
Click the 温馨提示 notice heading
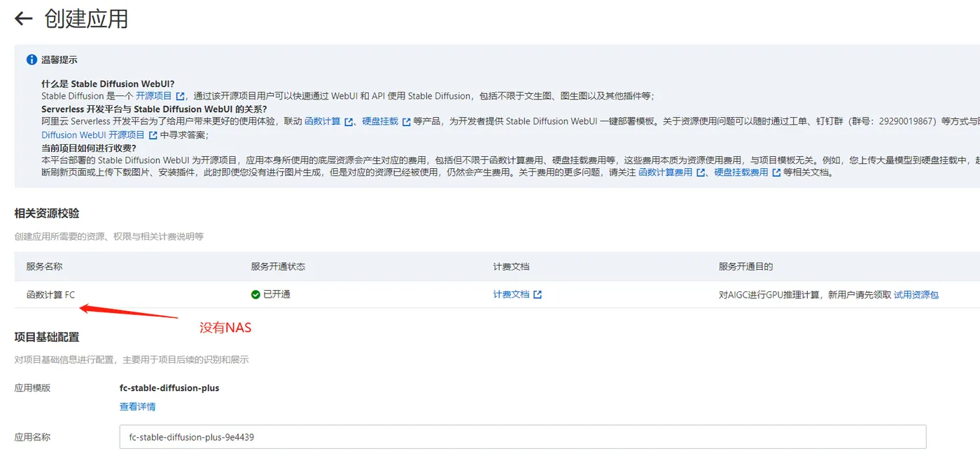tap(59, 60)
